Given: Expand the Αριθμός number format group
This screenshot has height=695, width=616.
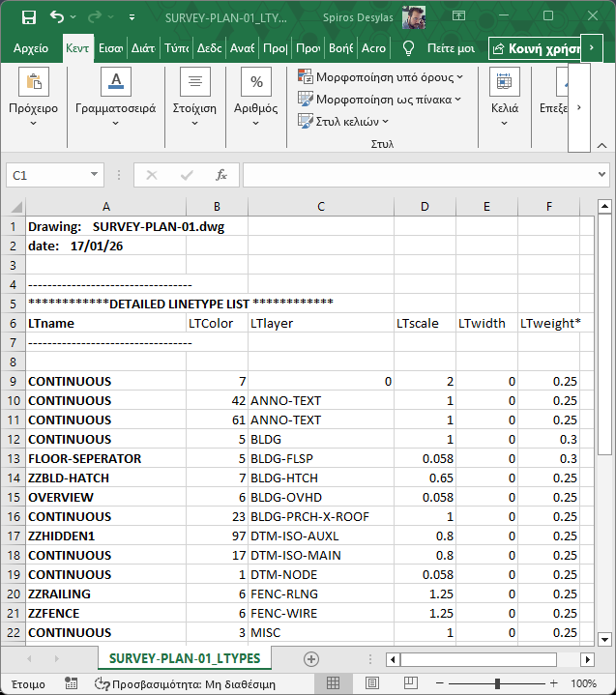Looking at the screenshot, I should [256, 98].
